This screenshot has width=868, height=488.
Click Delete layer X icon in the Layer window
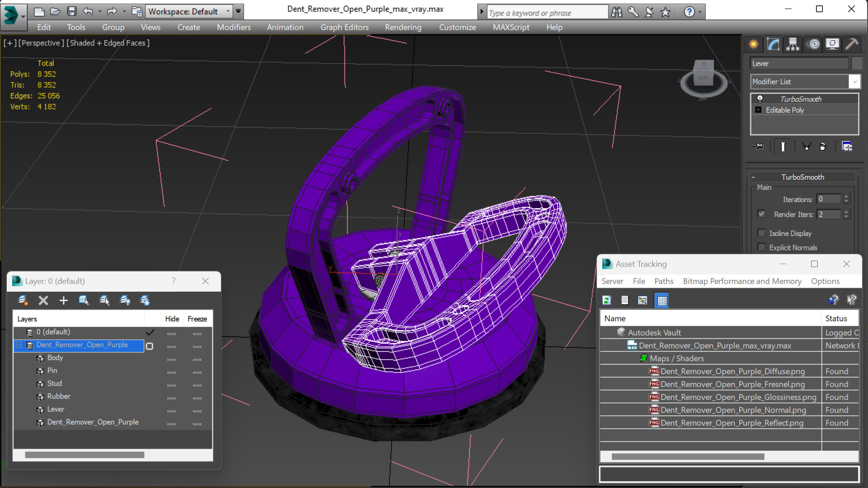pos(43,300)
